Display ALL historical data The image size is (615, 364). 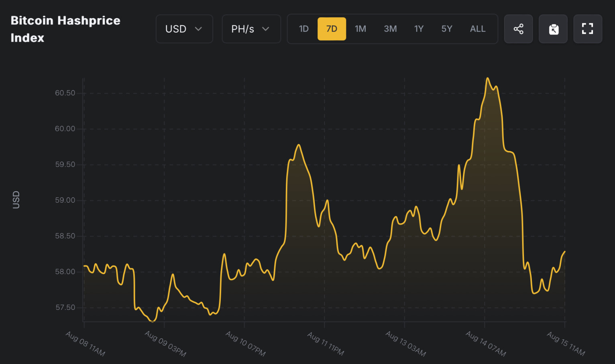pyautogui.click(x=477, y=29)
